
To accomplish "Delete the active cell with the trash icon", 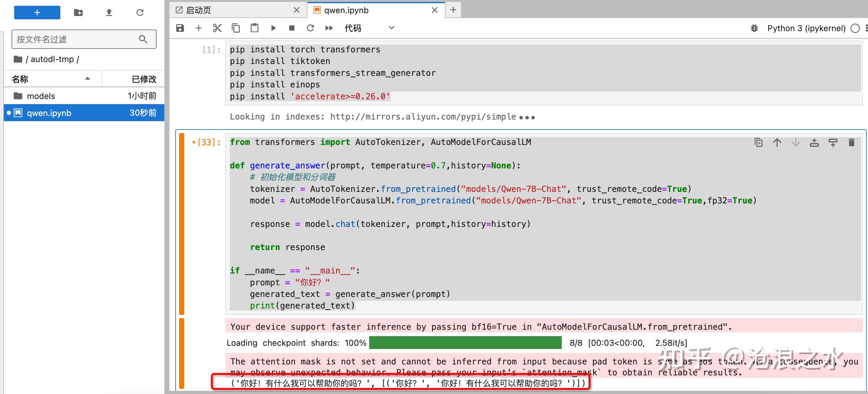I will coord(851,143).
